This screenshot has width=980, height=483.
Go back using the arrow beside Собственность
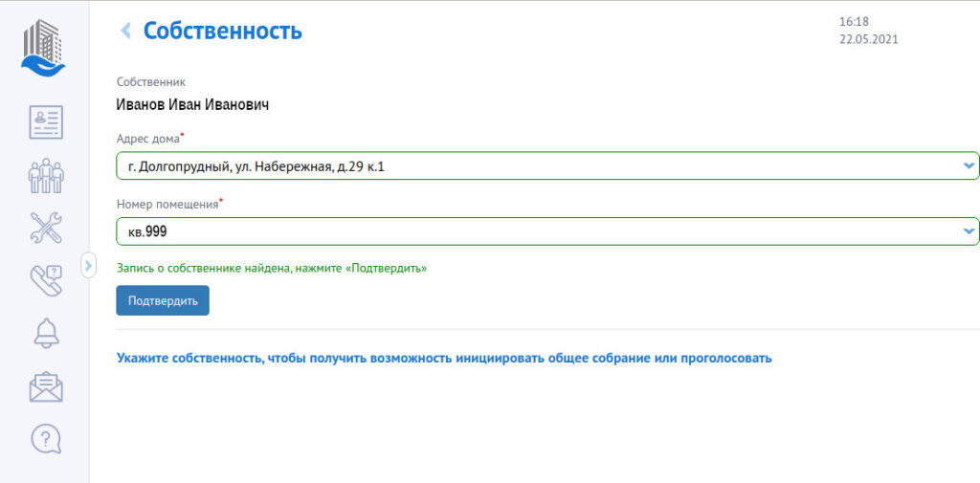125,30
